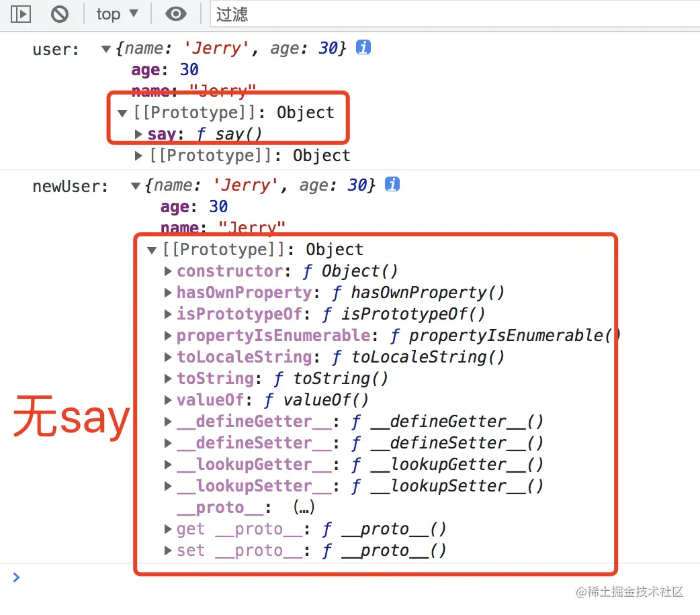Expand propertyIsEnumerable function entry
The width and height of the screenshot is (700, 615).
click(168, 335)
